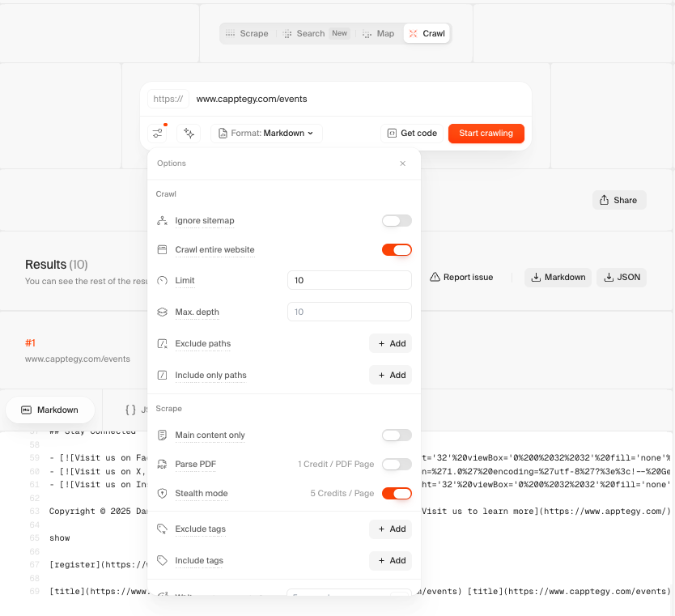The width and height of the screenshot is (675, 616).
Task: Switch to the Map tab
Action: [x=379, y=33]
